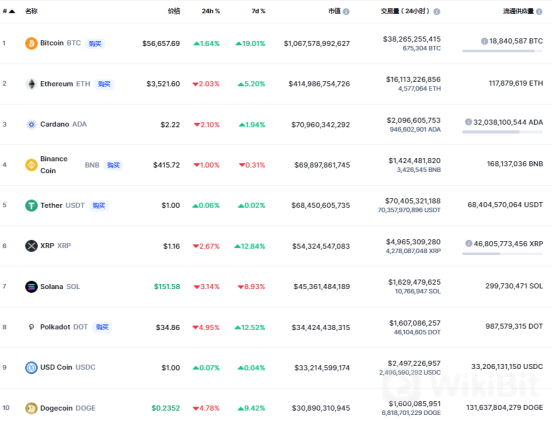554x421 pixels.
Task: Click the Binance Coin logo icon
Action: coord(31,165)
